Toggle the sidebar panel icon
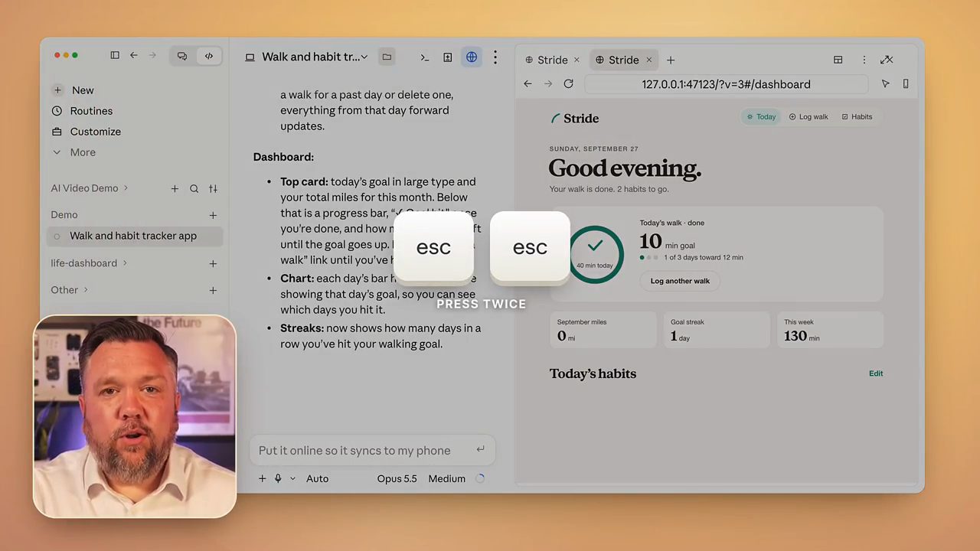The height and width of the screenshot is (551, 980). click(x=115, y=55)
